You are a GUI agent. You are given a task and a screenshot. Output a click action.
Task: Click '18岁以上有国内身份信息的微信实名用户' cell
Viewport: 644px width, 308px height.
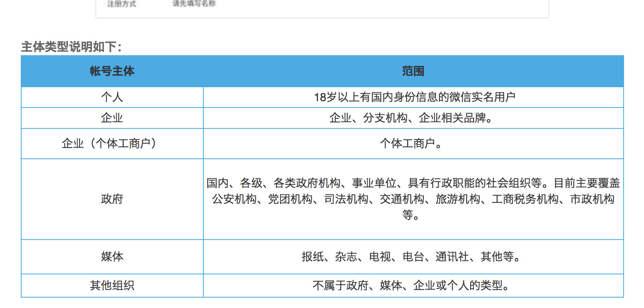coord(413,97)
